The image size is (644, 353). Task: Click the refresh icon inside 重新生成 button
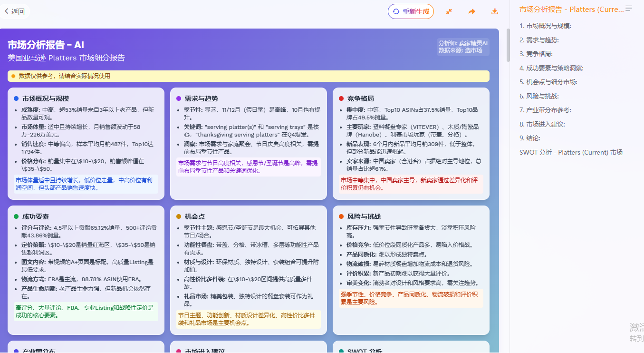click(395, 11)
